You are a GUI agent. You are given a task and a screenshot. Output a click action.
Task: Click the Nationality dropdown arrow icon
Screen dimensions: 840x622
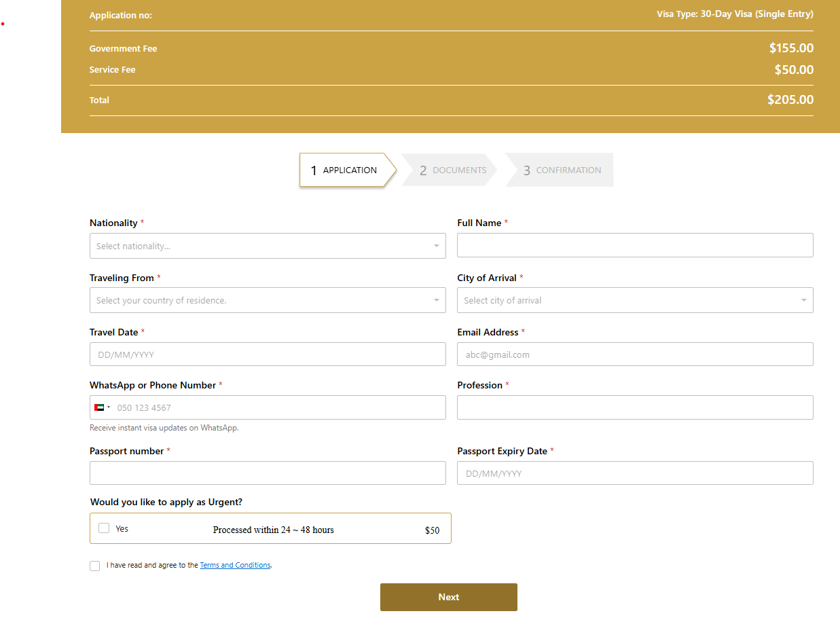(437, 246)
